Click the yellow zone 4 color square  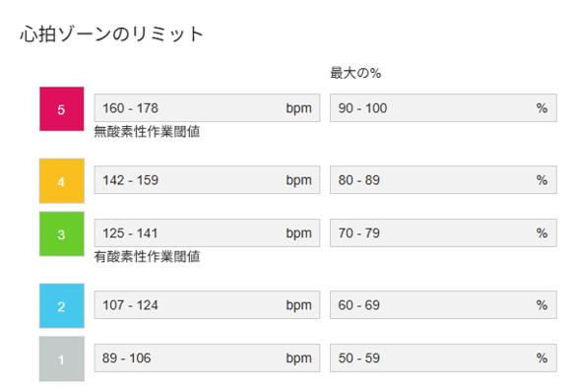coord(62,181)
